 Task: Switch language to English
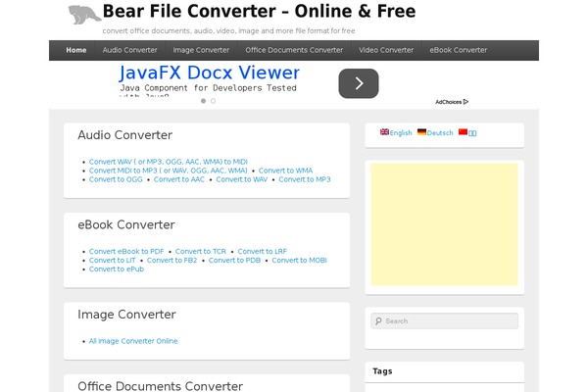[x=401, y=133]
